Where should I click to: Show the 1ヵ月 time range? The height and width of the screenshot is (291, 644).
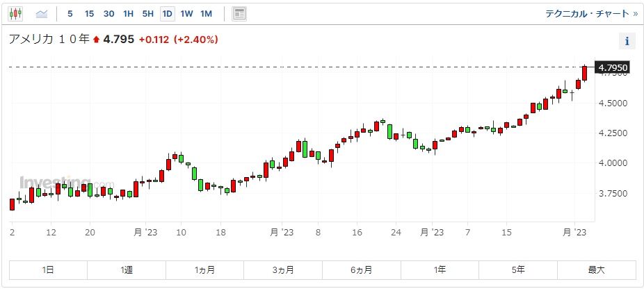pyautogui.click(x=204, y=269)
